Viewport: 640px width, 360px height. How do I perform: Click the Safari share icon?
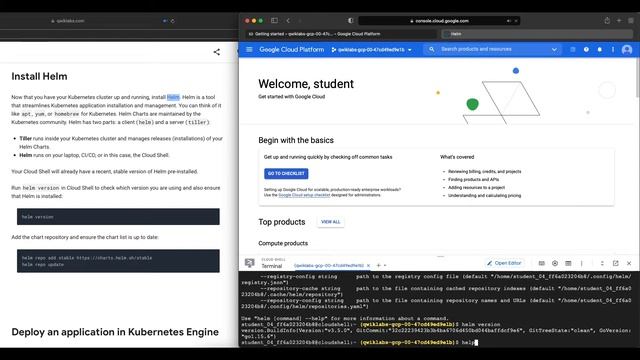coord(607,20)
